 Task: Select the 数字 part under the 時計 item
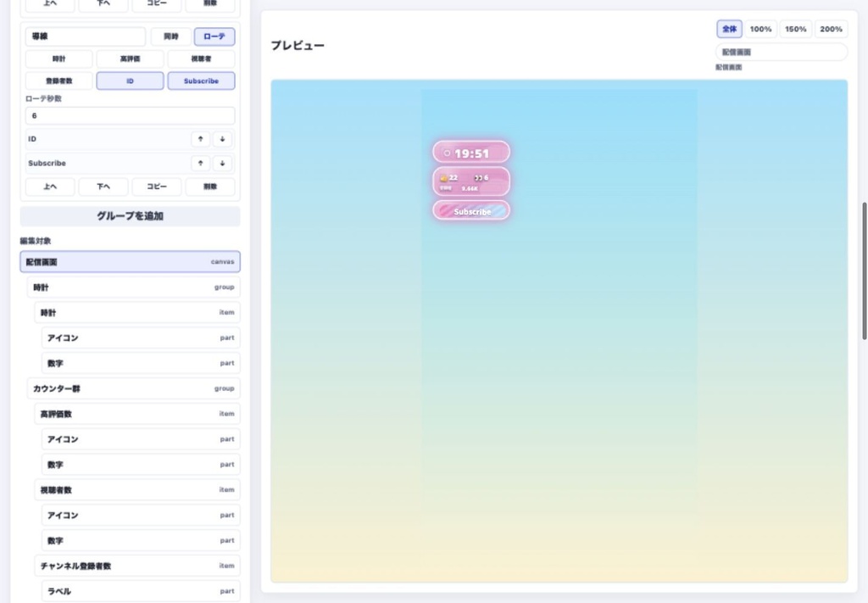pos(141,363)
